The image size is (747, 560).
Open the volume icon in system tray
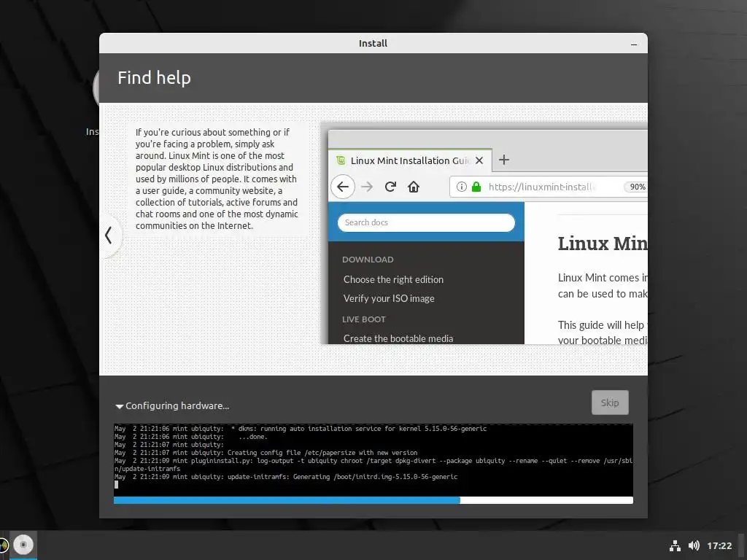point(694,545)
